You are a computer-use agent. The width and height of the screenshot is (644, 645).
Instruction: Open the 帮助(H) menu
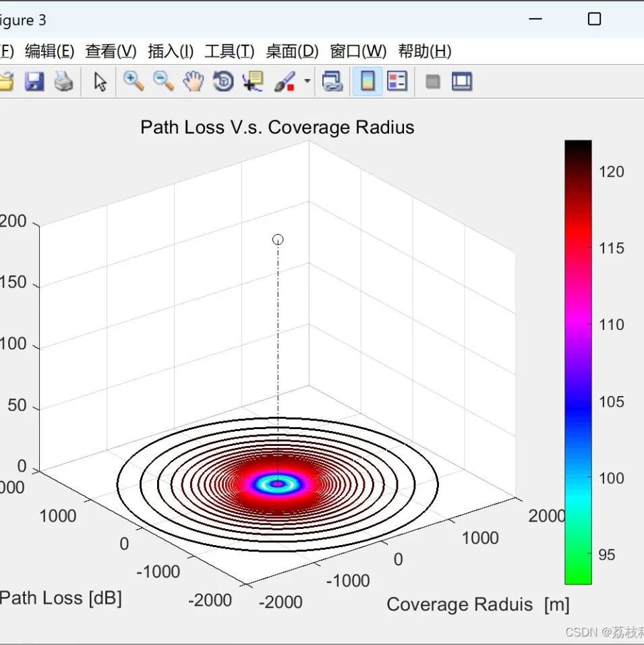point(425,51)
